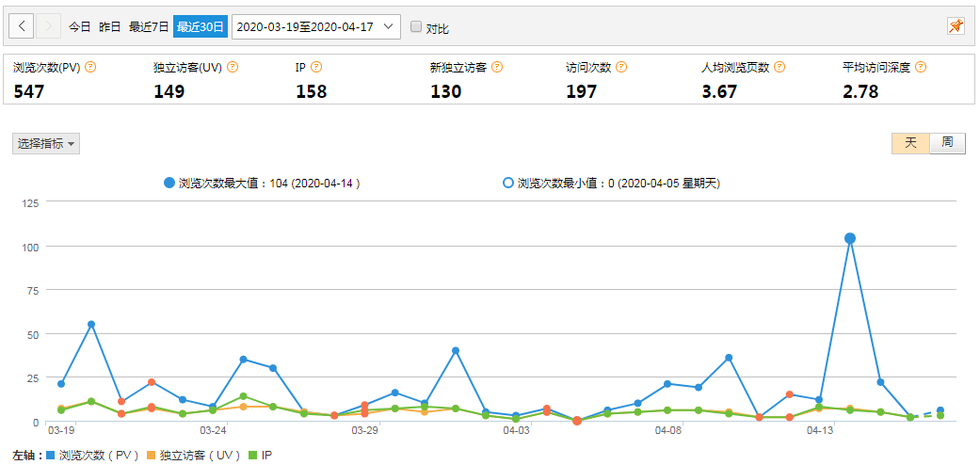Enable the 对比 comparison checkbox
Image resolution: width=980 pixels, height=465 pixels.
point(416,27)
